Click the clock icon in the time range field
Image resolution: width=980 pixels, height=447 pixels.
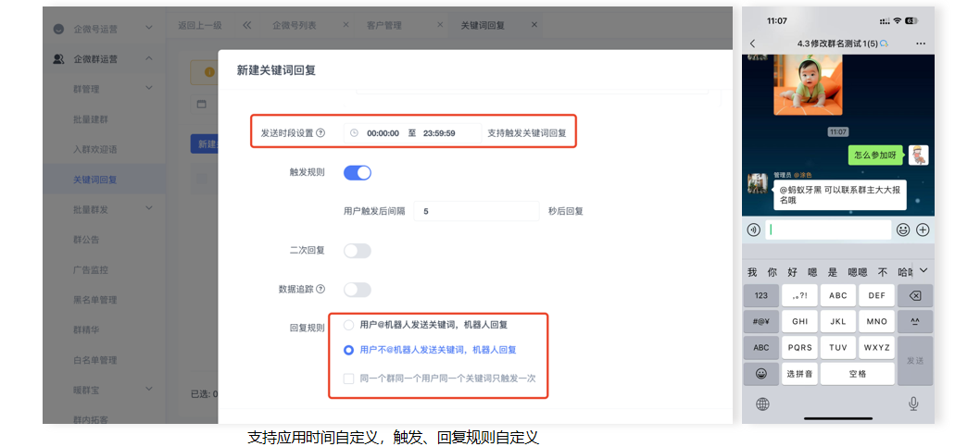(x=354, y=133)
